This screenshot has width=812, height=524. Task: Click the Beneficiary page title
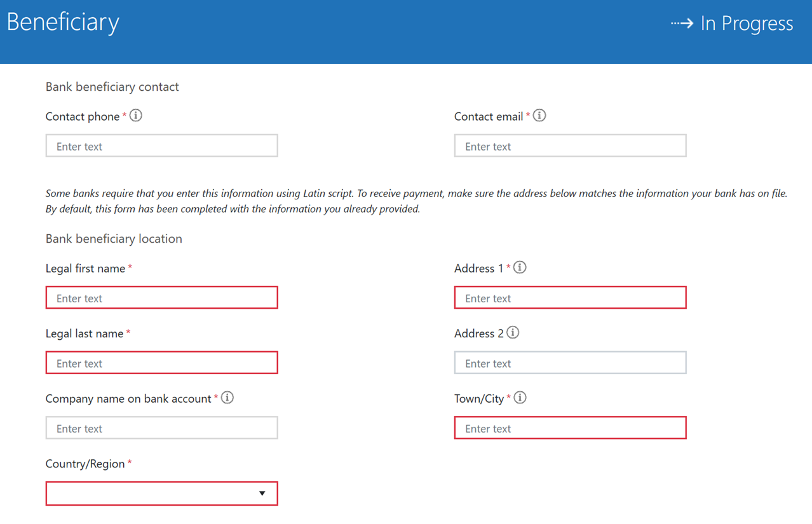(63, 22)
